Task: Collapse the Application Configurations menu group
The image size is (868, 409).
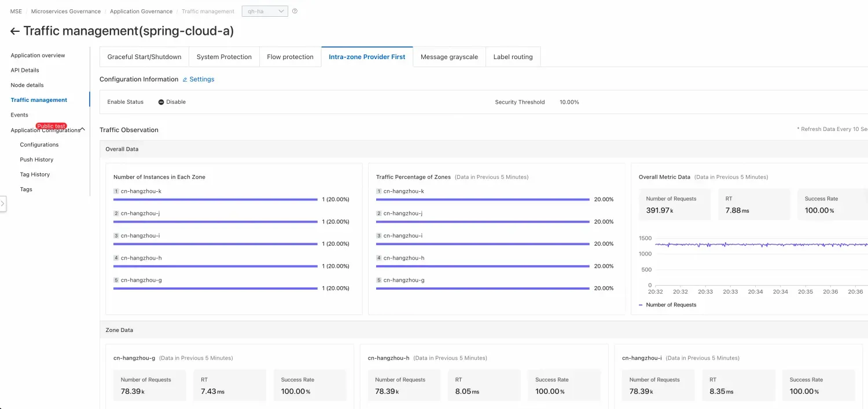Action: 83,130
